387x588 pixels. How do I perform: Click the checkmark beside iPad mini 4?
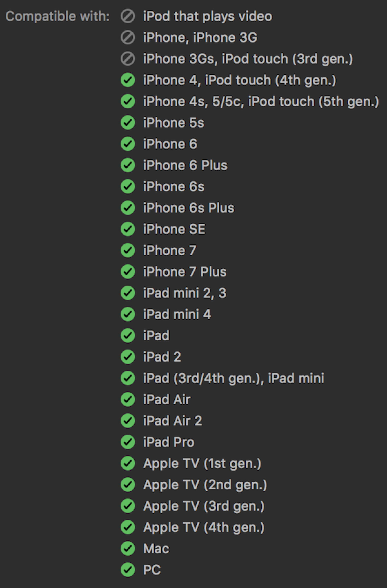pyautogui.click(x=128, y=314)
